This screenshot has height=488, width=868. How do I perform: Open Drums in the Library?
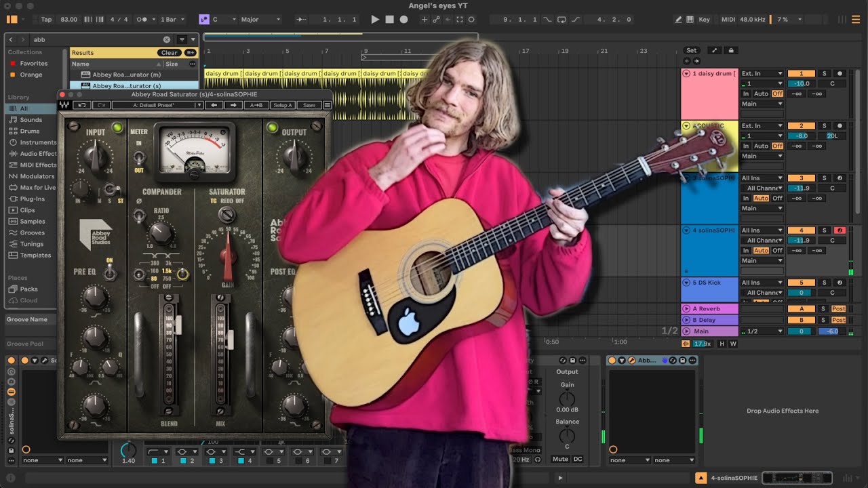click(30, 131)
